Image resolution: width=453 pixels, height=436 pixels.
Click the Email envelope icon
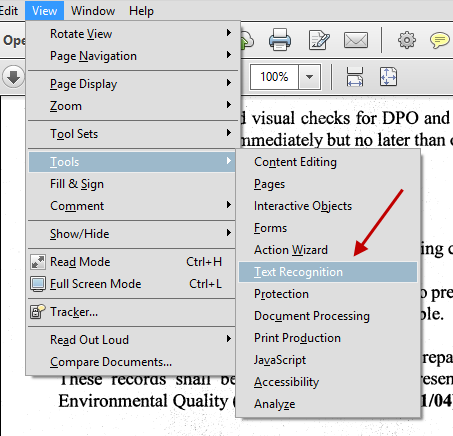tap(356, 40)
